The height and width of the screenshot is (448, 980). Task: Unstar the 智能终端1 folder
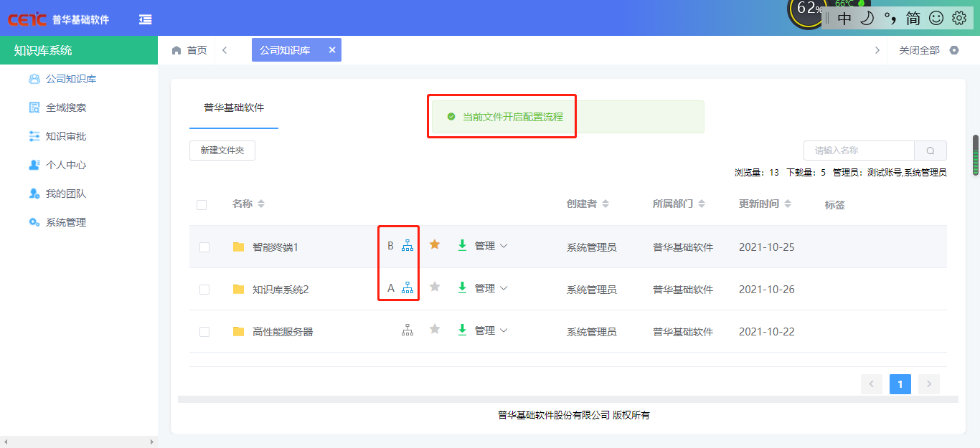(434, 244)
